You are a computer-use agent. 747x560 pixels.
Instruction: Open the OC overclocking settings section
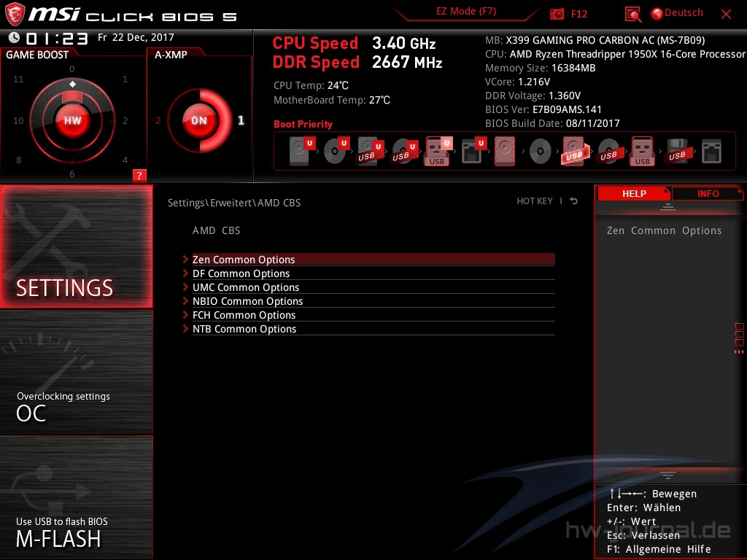pyautogui.click(x=76, y=373)
